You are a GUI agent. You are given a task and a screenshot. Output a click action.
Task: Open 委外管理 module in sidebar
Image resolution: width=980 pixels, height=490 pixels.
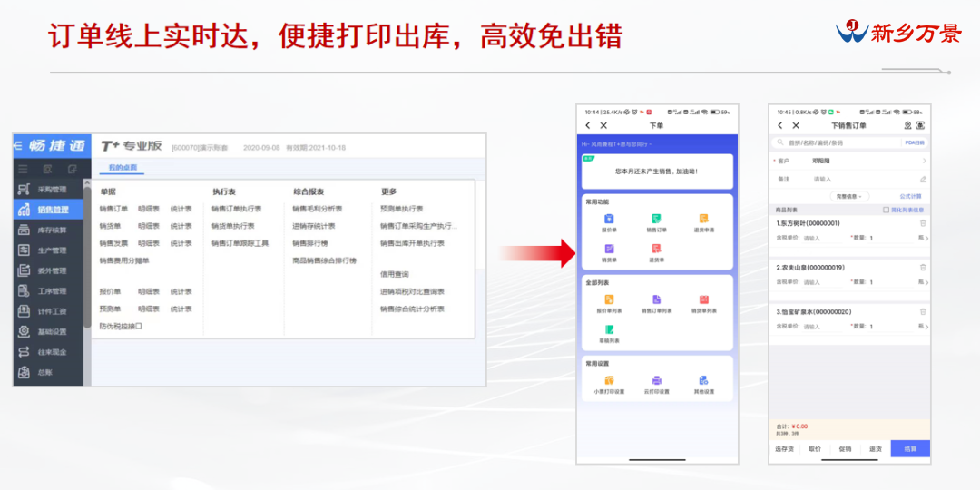point(48,270)
